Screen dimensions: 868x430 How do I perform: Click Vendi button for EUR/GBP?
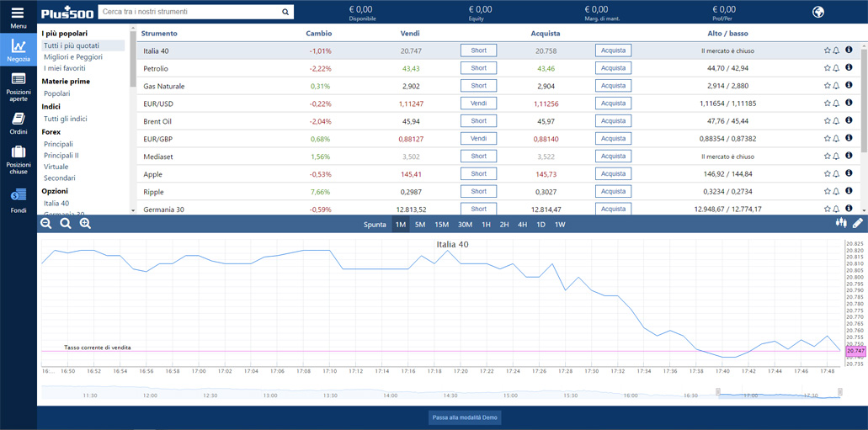click(478, 138)
